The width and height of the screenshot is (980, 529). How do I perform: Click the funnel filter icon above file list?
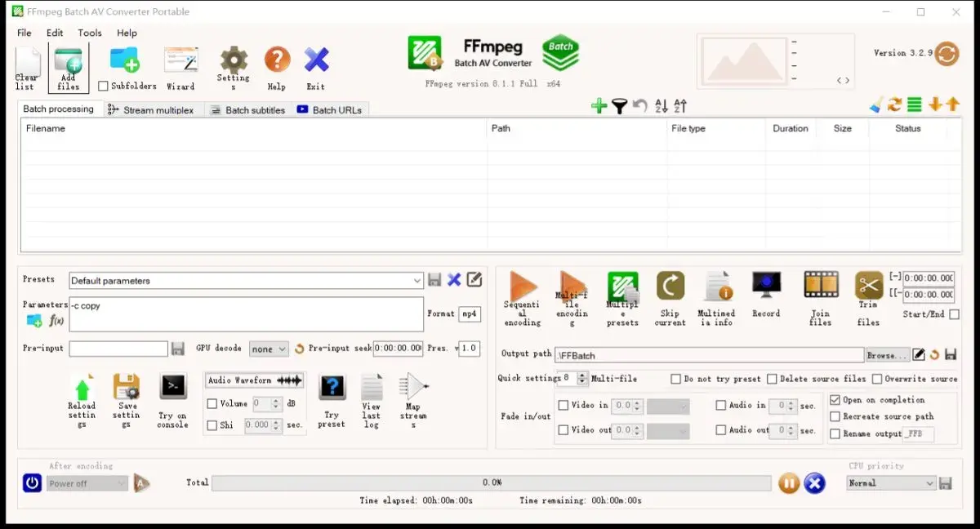click(x=620, y=106)
